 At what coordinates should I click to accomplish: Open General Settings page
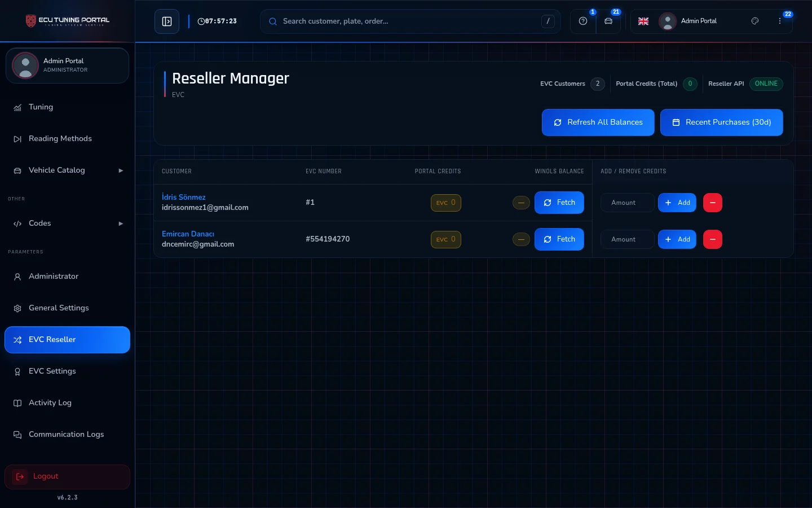click(67, 308)
